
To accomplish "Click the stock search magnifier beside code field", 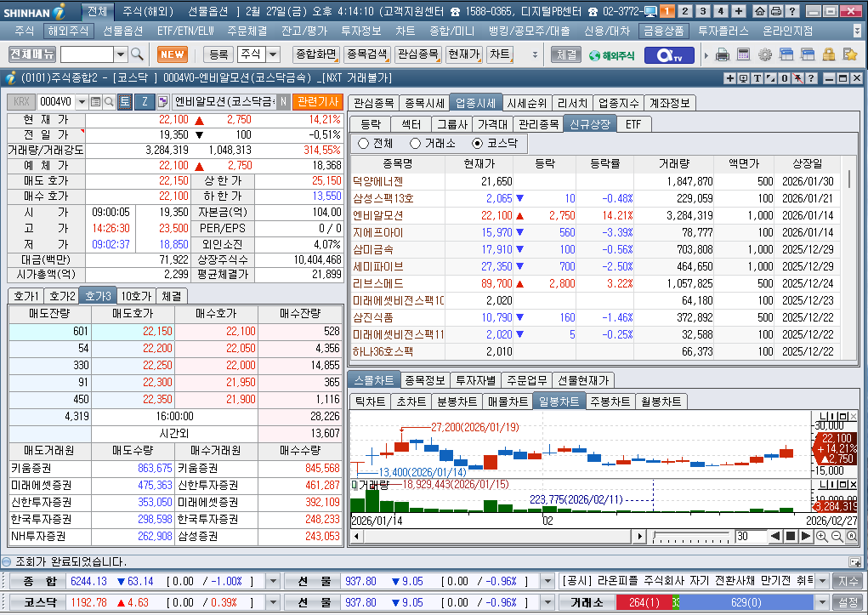I will tap(109, 102).
